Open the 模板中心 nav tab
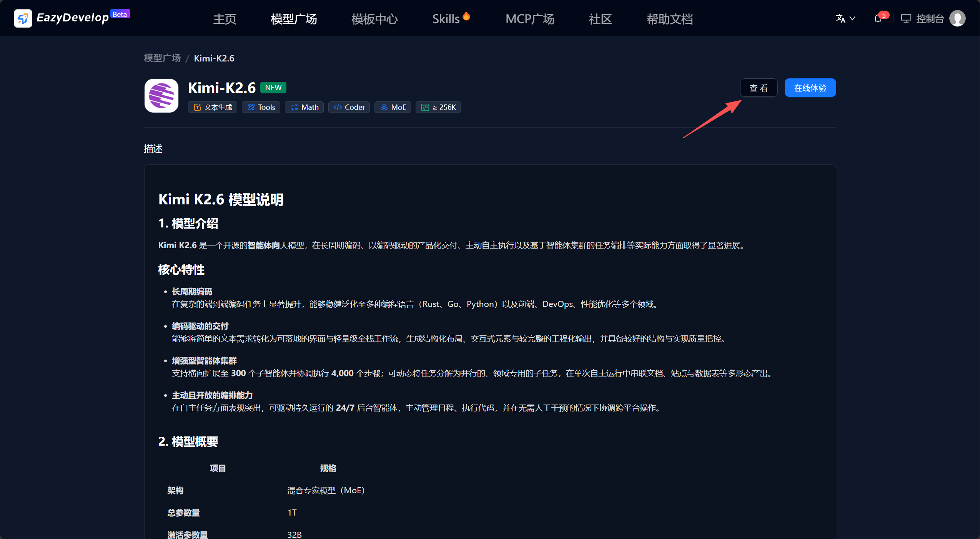This screenshot has height=539, width=980. (374, 19)
